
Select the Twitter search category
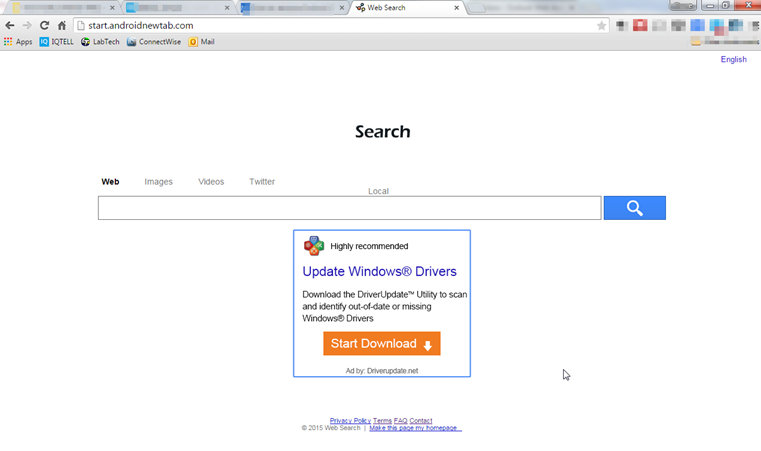[x=262, y=182]
